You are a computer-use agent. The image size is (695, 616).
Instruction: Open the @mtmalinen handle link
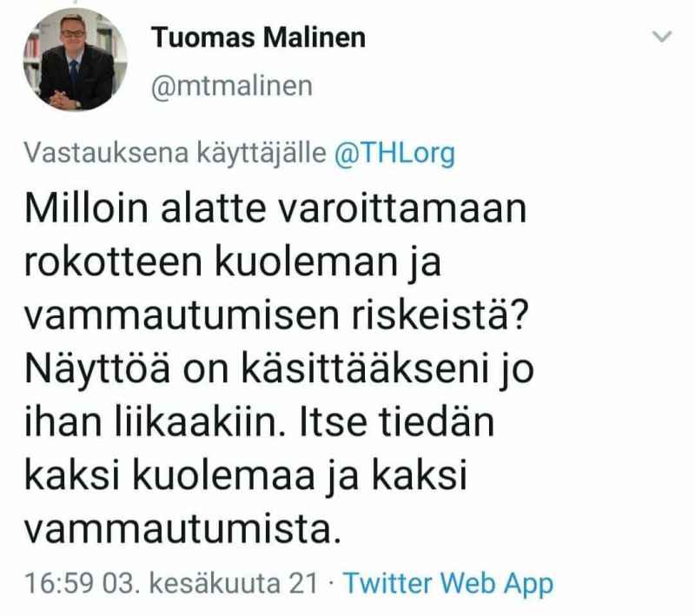pos(232,86)
